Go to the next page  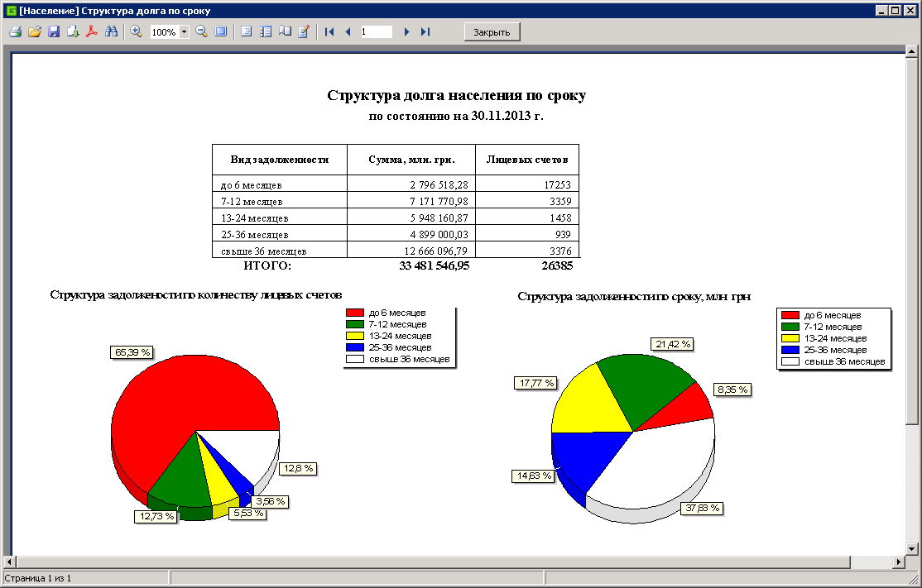click(x=406, y=31)
